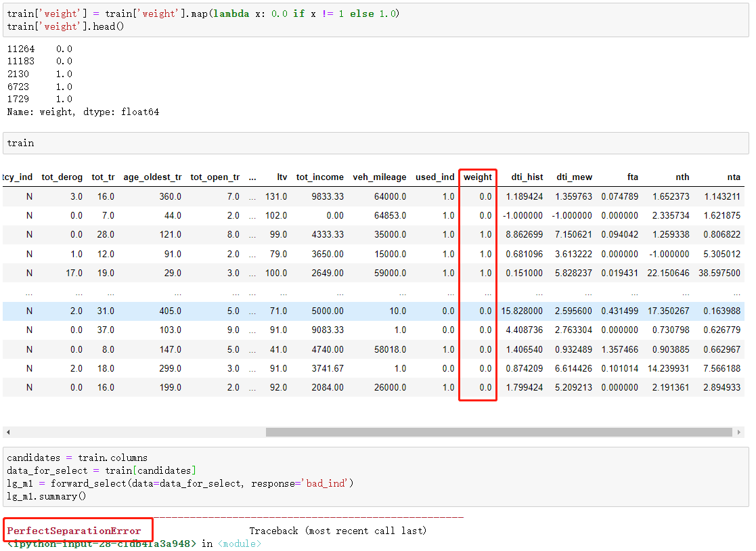Click the left arrow of the horizontal scrollbar
This screenshot has width=756, height=551.
(x=7, y=431)
